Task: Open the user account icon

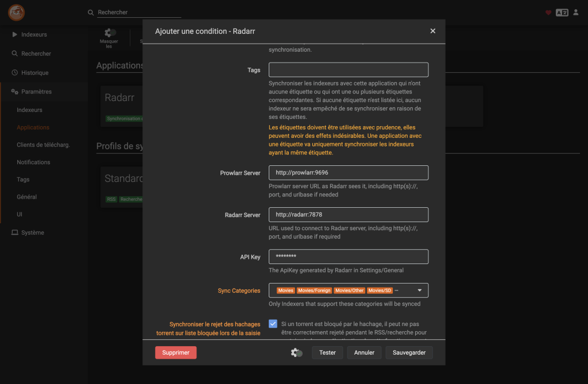Action: tap(575, 13)
